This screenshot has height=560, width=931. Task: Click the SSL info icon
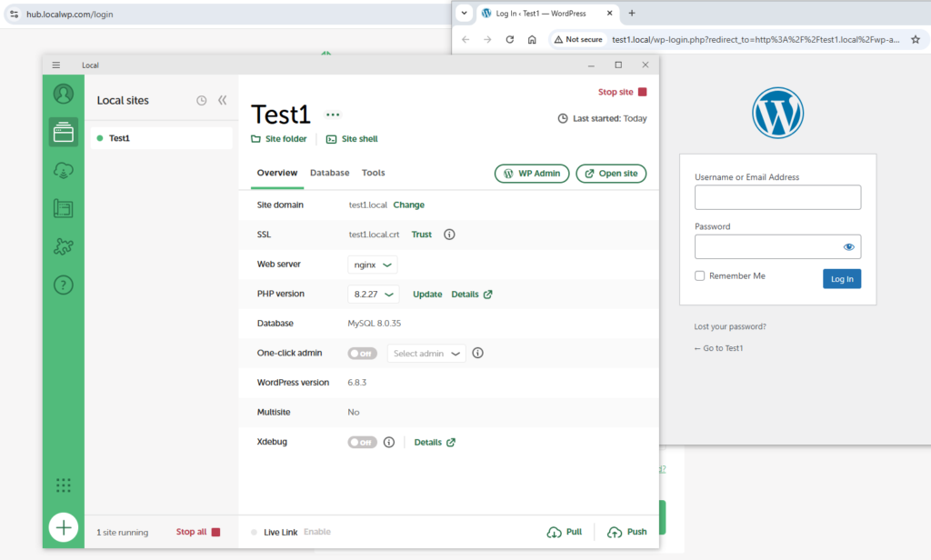pos(449,235)
